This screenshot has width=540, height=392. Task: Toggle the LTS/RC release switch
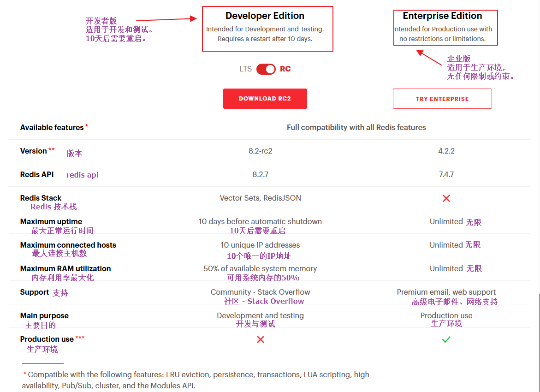pyautogui.click(x=266, y=69)
